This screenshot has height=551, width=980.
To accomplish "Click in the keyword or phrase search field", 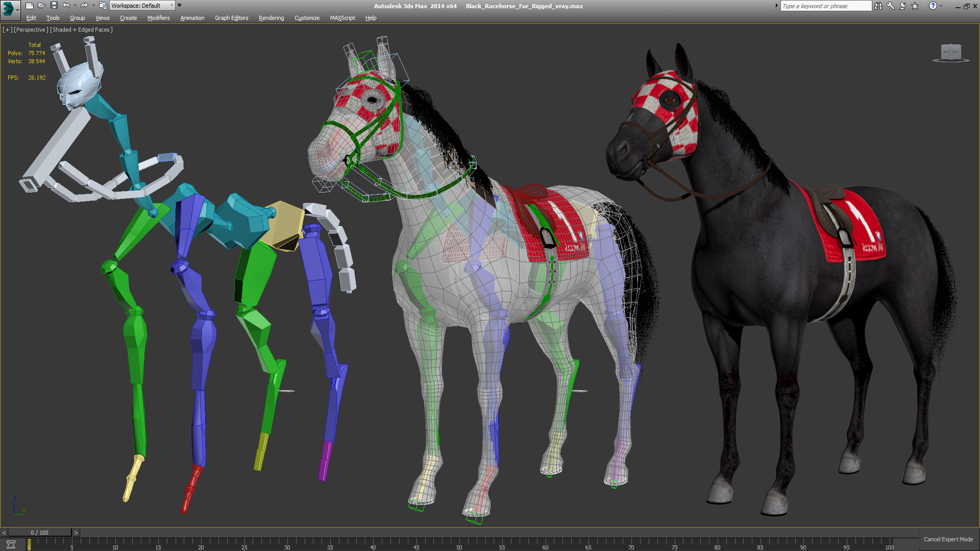I will (826, 6).
